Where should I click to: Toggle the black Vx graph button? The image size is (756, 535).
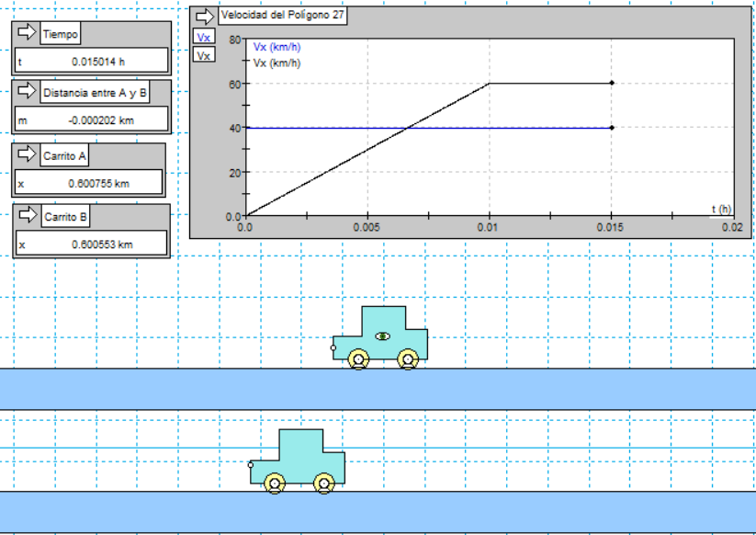(203, 55)
